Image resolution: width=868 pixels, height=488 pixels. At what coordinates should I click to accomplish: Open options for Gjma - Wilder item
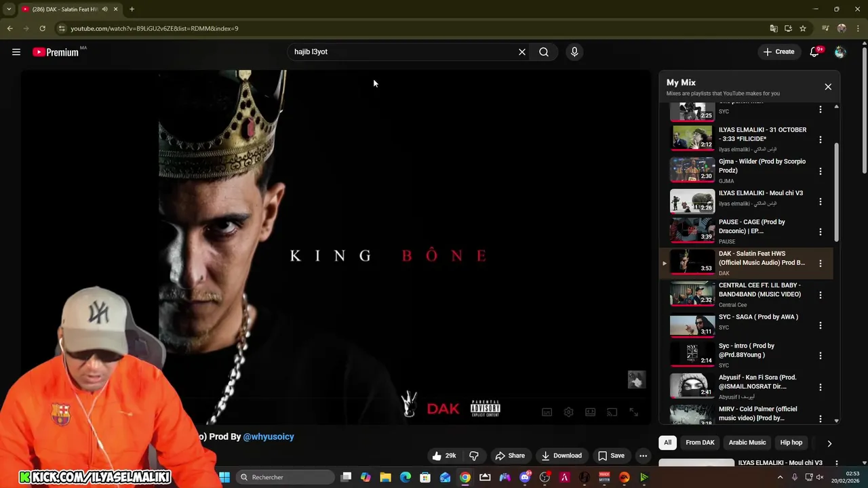click(x=821, y=171)
